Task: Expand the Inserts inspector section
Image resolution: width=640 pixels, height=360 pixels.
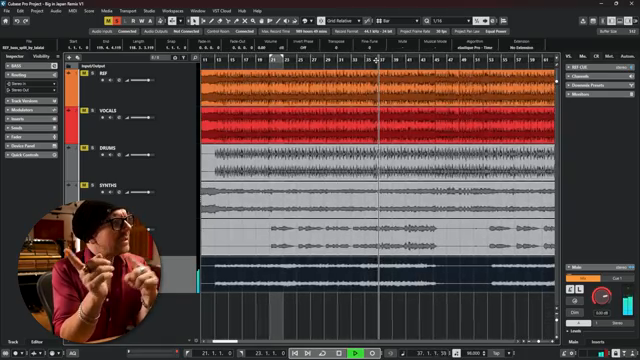Action: (31, 119)
